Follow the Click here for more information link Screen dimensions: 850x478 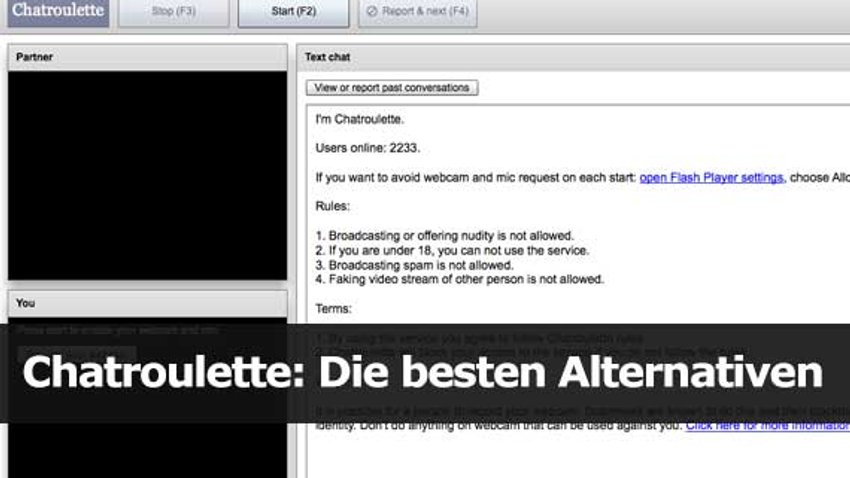tap(768, 426)
